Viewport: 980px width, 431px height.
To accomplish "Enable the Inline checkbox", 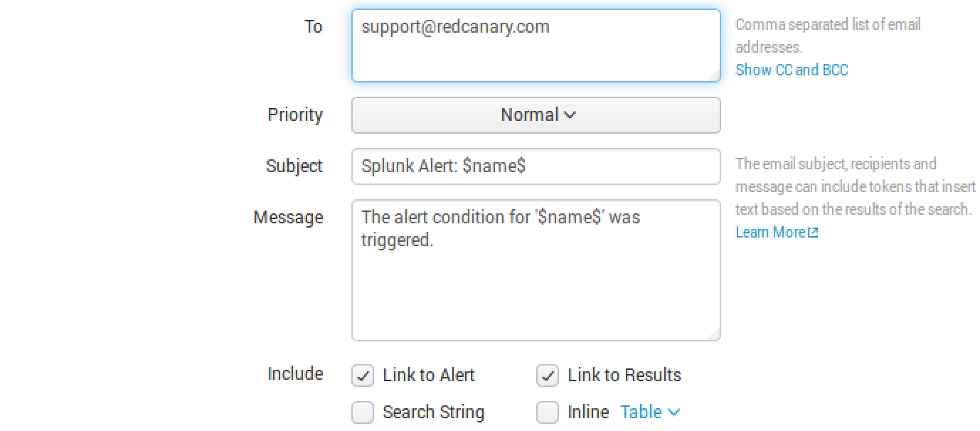I will click(548, 413).
